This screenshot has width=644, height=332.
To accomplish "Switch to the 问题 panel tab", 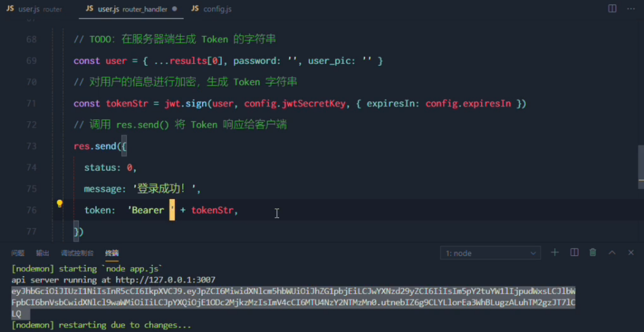I will pyautogui.click(x=18, y=253).
